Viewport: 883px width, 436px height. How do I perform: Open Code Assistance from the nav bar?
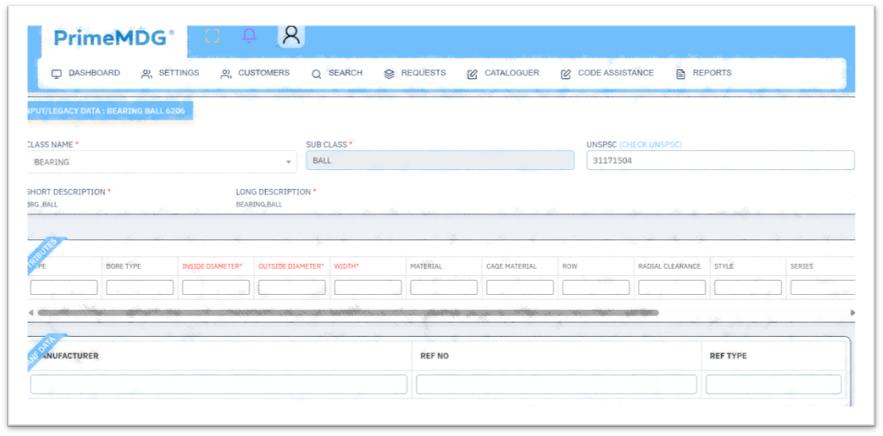click(607, 73)
